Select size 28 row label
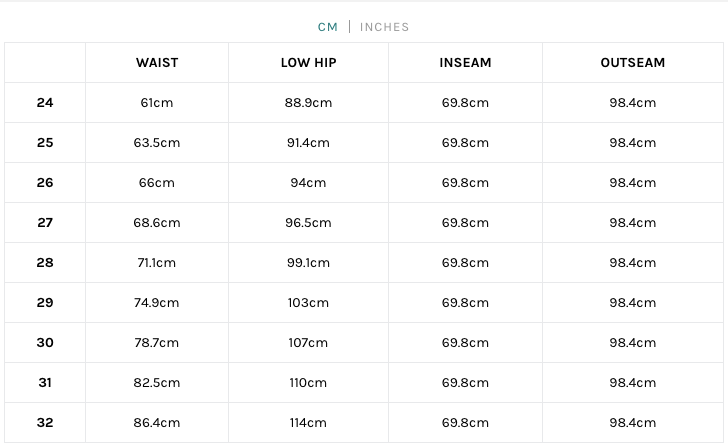The height and width of the screenshot is (444, 728). point(45,263)
